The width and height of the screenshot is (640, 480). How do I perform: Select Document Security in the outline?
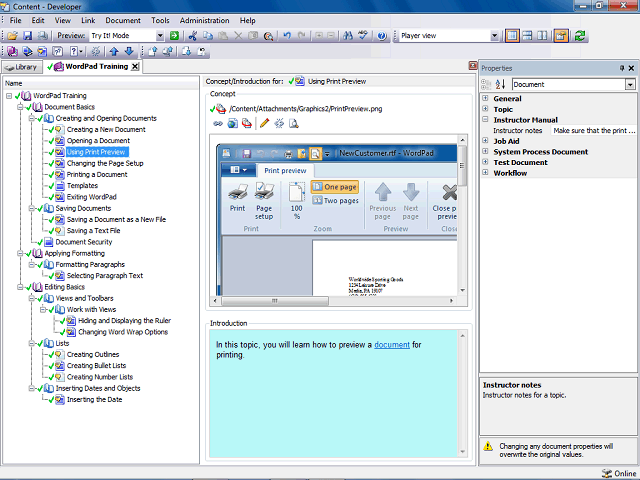[84, 242]
